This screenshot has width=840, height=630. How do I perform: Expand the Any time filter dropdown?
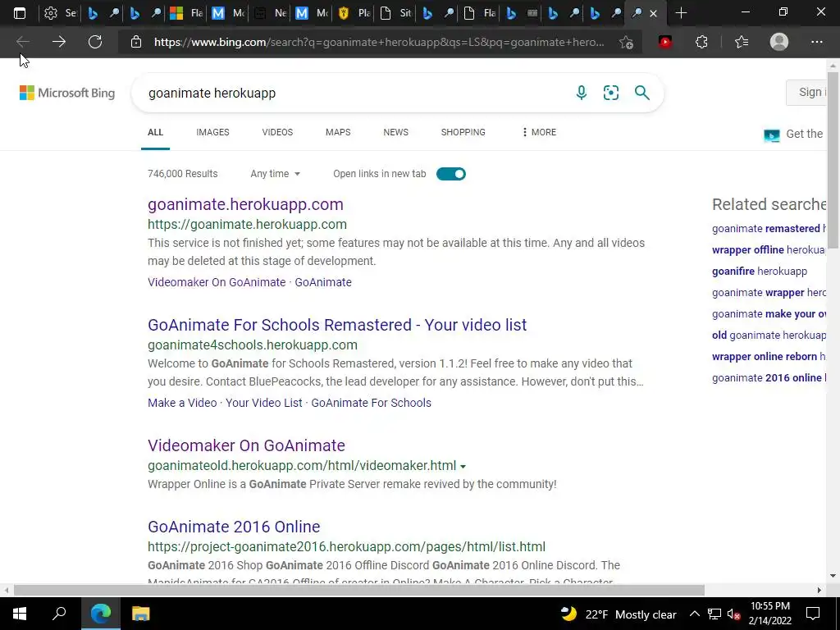click(276, 174)
